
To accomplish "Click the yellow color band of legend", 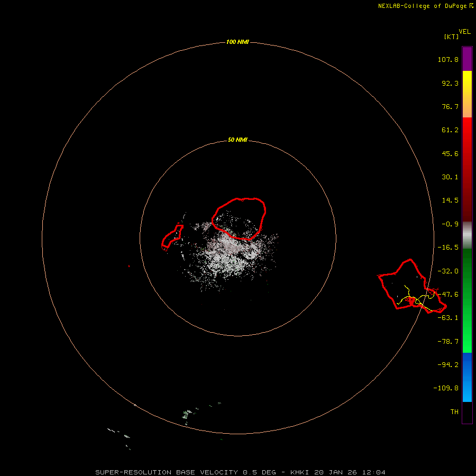I will (x=467, y=94).
